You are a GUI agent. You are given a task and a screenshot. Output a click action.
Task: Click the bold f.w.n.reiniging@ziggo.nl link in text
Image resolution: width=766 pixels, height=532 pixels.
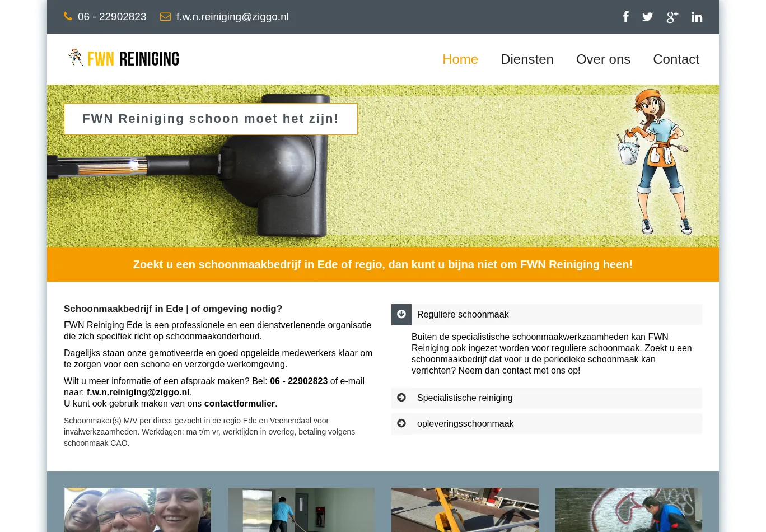tap(138, 393)
